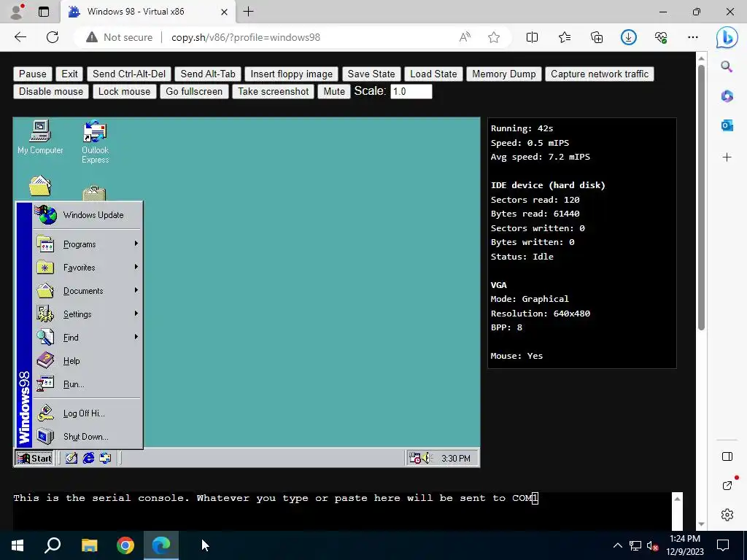Click the Windows 98 volume tray icon
The height and width of the screenshot is (560, 747).
(426, 458)
